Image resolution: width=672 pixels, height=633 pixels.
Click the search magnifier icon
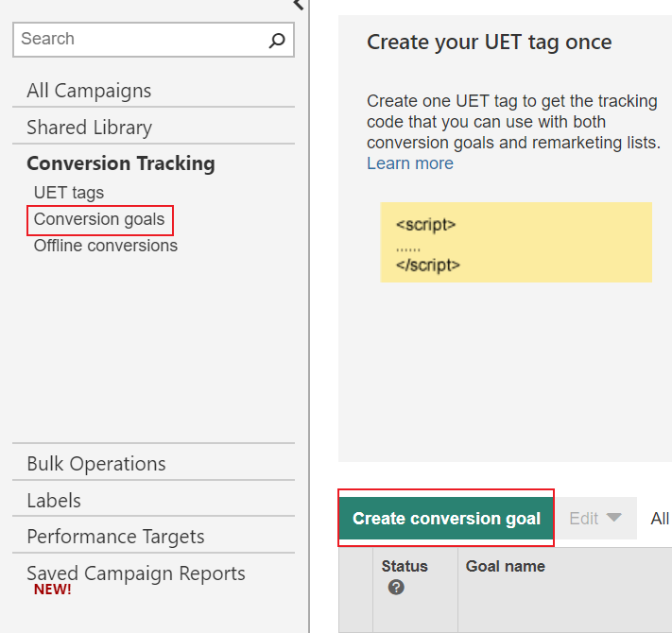(x=277, y=40)
